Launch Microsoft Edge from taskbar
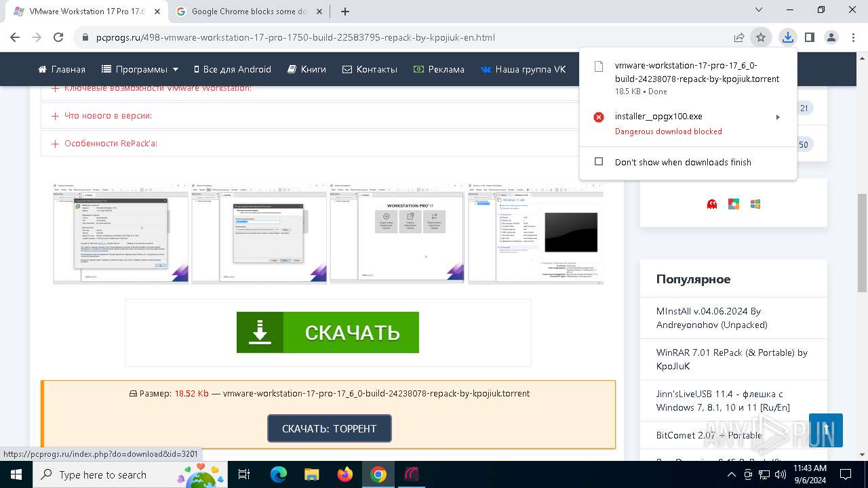The width and height of the screenshot is (868, 488). click(x=279, y=474)
